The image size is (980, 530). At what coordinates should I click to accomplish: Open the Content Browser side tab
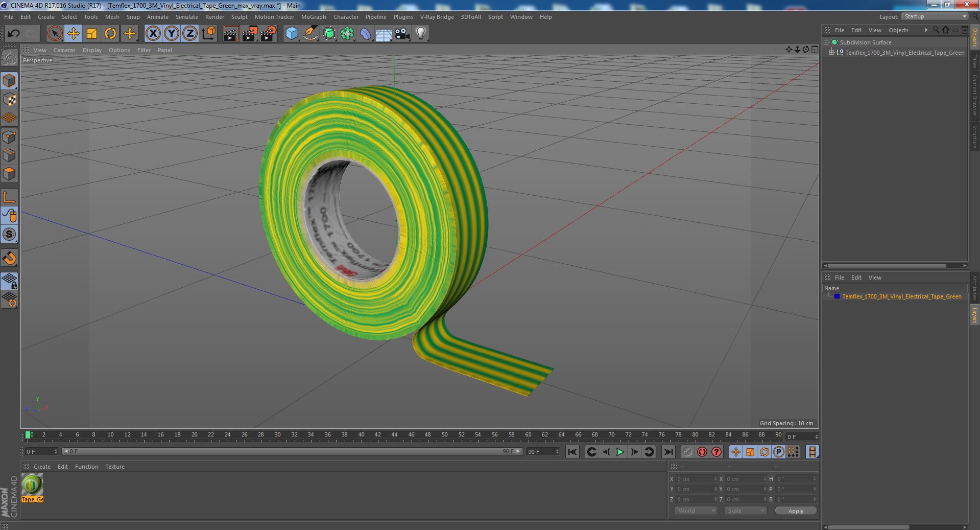tap(975, 95)
